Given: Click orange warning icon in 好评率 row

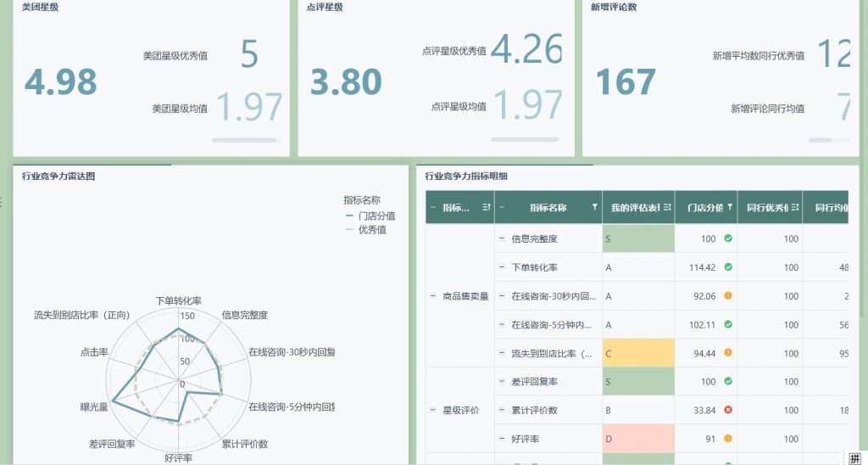Looking at the screenshot, I should 728,439.
